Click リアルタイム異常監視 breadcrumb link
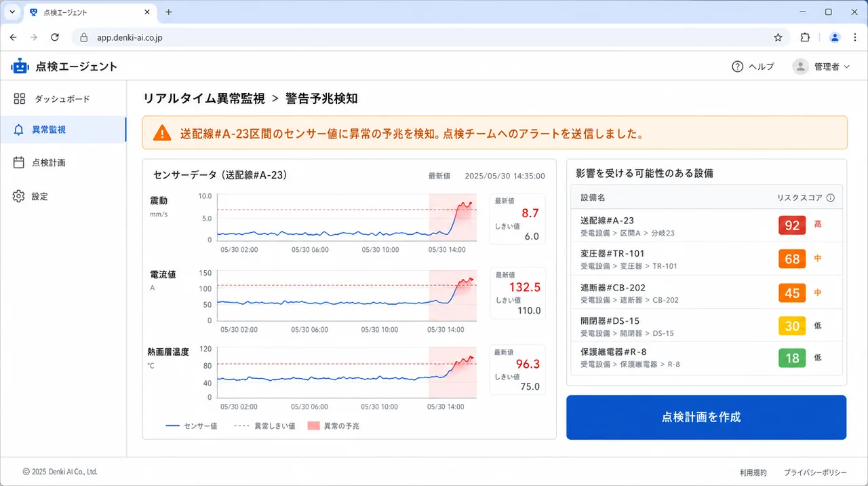Screen dimensions: 868x486 click(203, 99)
